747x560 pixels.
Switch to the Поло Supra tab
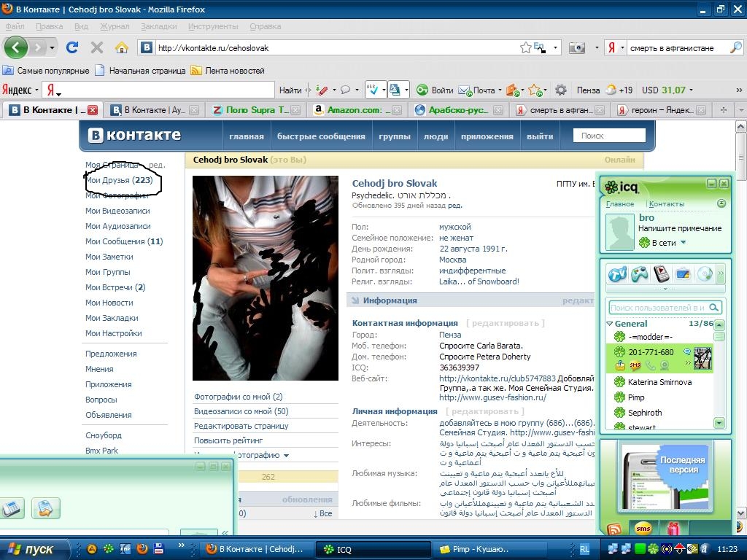258,110
